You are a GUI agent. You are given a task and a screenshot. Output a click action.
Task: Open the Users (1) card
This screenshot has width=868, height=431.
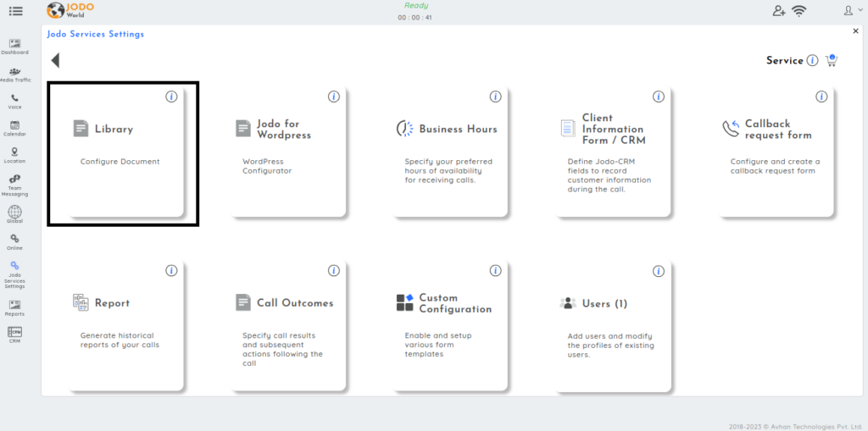click(x=613, y=326)
